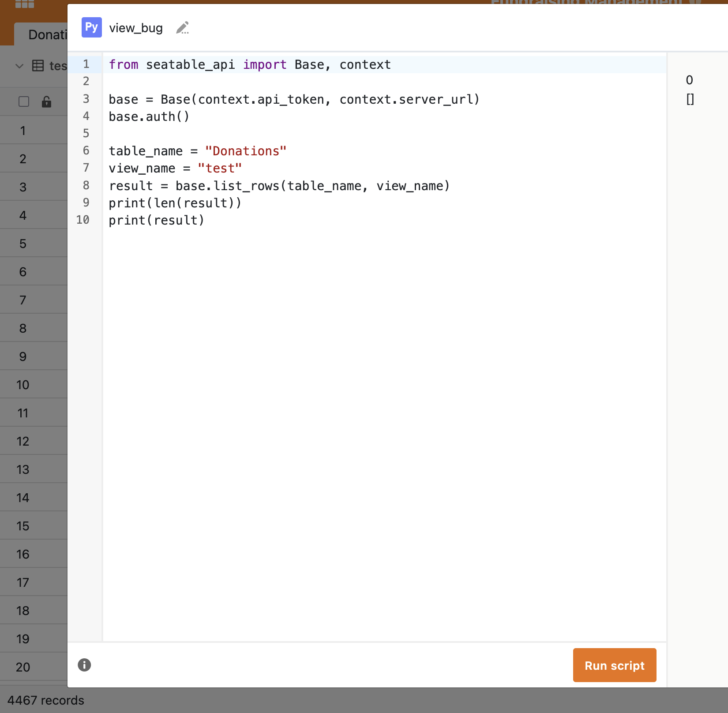
Task: Click line number 5 in the gutter
Action: 86,133
